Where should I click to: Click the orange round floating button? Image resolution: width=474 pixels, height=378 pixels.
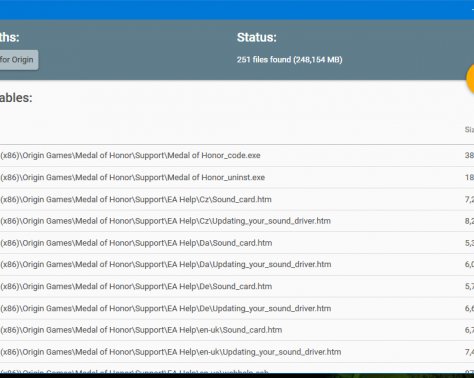point(470,78)
